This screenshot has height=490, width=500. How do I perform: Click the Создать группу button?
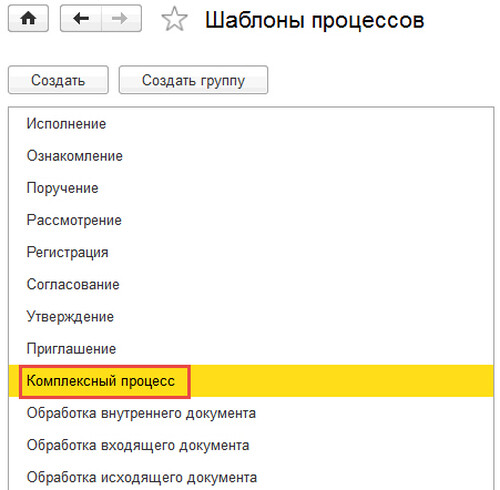point(193,80)
